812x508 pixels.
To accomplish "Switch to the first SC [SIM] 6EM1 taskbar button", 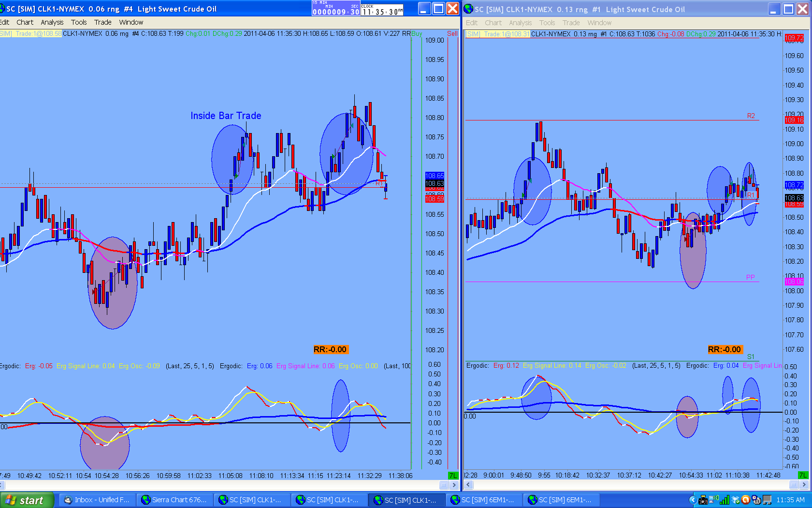I will (483, 500).
